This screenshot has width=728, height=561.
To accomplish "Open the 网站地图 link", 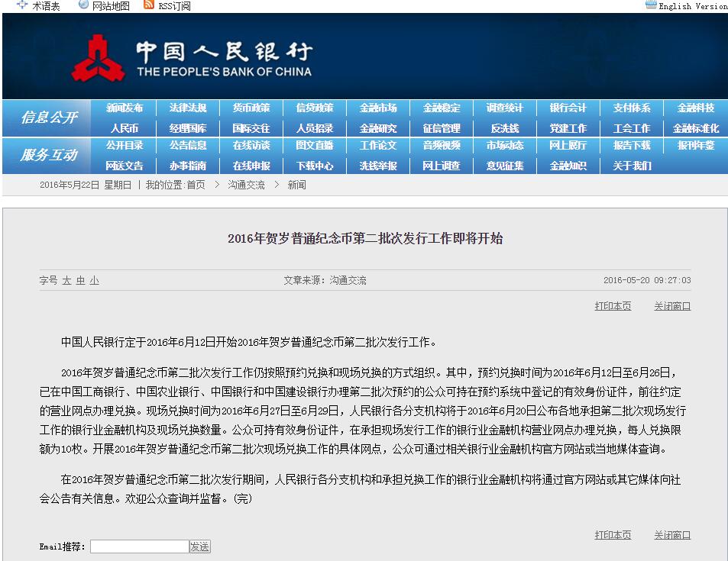I will (111, 6).
